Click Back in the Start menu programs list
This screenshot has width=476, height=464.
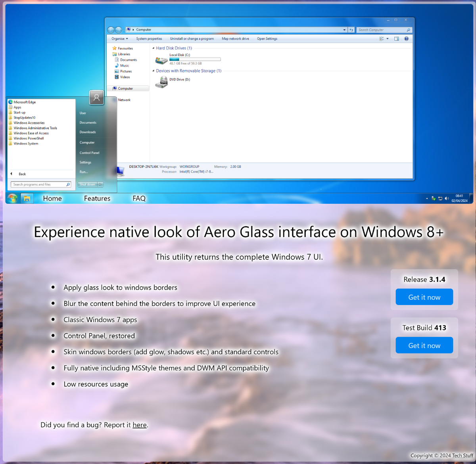click(18, 174)
